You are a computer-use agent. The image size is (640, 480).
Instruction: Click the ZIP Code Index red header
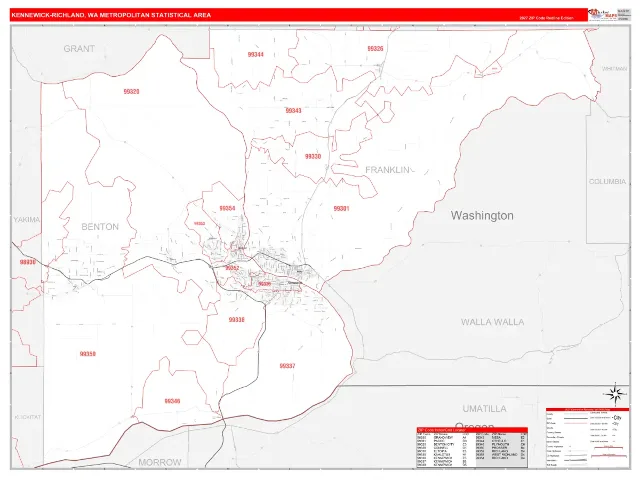472,430
